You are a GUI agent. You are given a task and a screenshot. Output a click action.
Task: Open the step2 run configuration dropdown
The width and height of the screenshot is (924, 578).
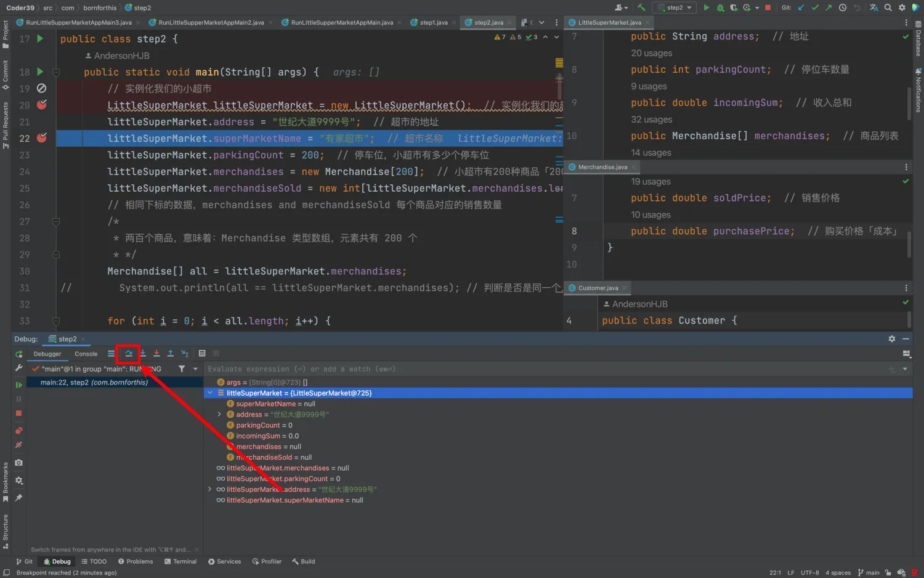click(x=675, y=7)
